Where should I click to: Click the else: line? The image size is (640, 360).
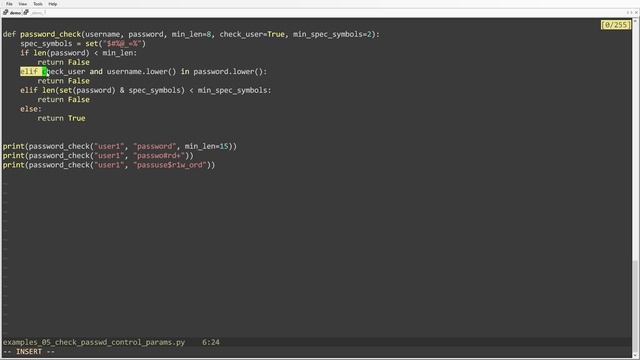[x=31, y=109]
